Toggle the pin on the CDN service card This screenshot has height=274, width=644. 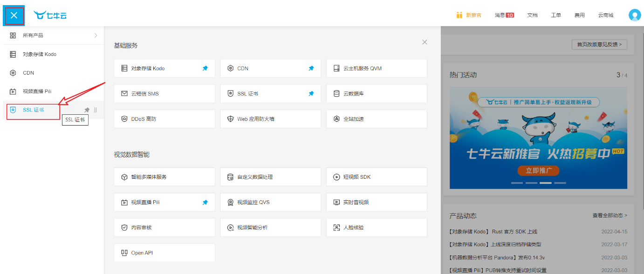click(311, 68)
